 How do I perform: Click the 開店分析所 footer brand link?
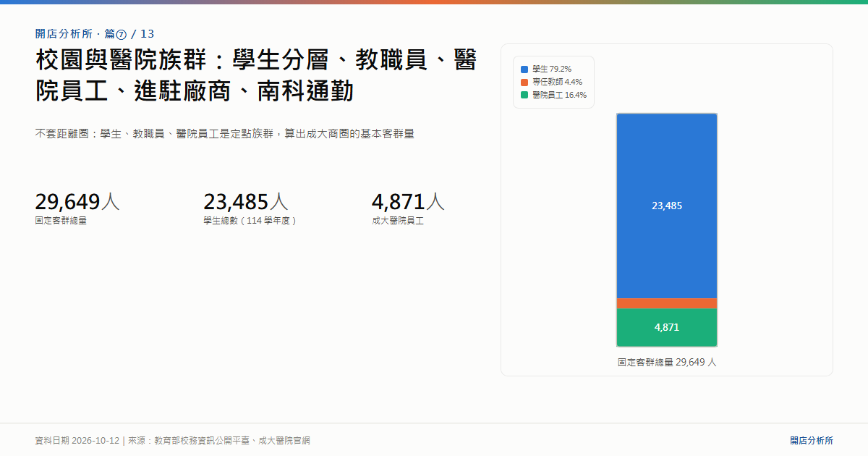point(812,440)
